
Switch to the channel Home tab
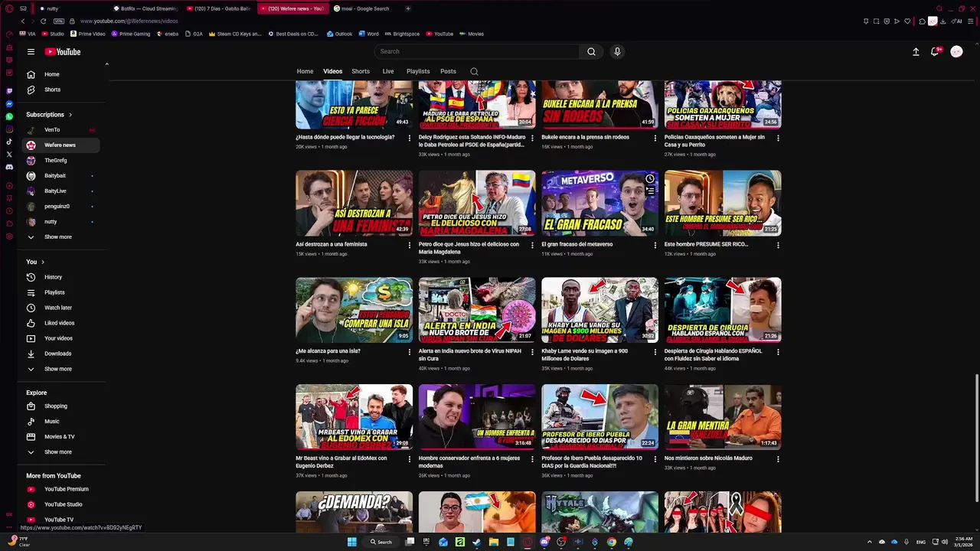click(x=305, y=71)
